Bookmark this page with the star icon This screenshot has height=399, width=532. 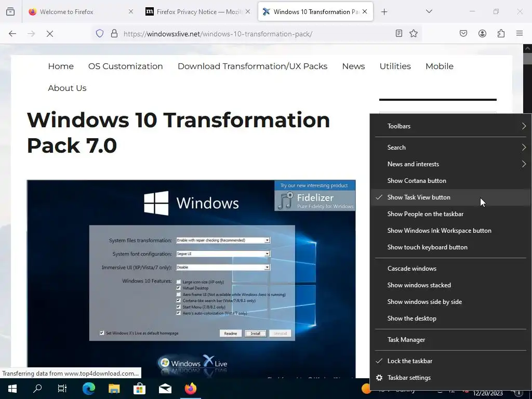point(414,33)
